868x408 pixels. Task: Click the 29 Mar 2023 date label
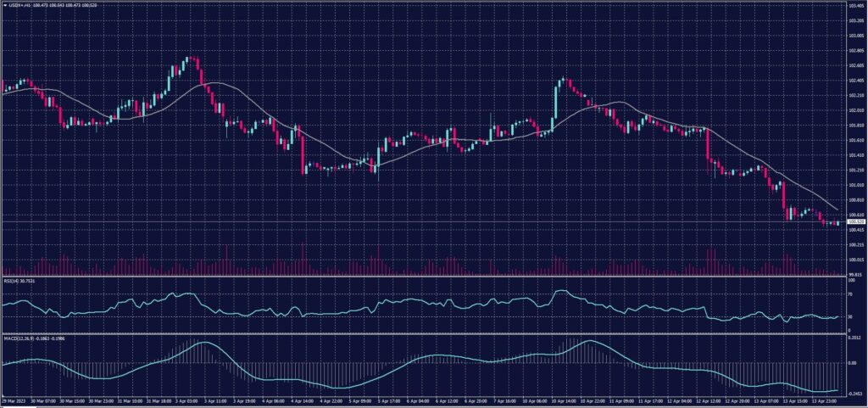[14, 398]
